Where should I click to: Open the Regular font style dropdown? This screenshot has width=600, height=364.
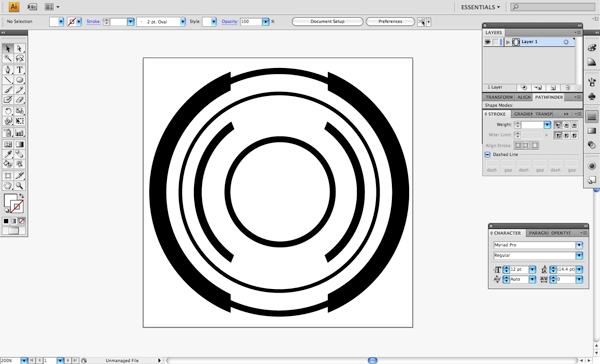tap(579, 255)
